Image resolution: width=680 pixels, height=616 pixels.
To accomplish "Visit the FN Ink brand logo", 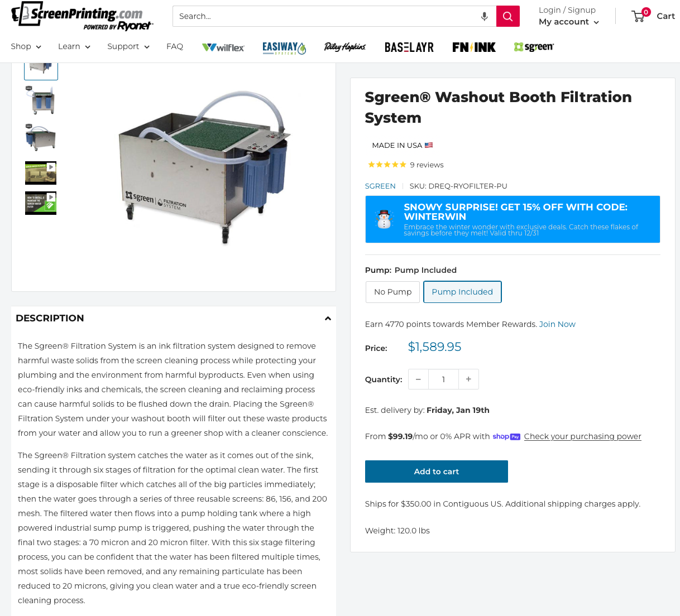I will coord(474,47).
